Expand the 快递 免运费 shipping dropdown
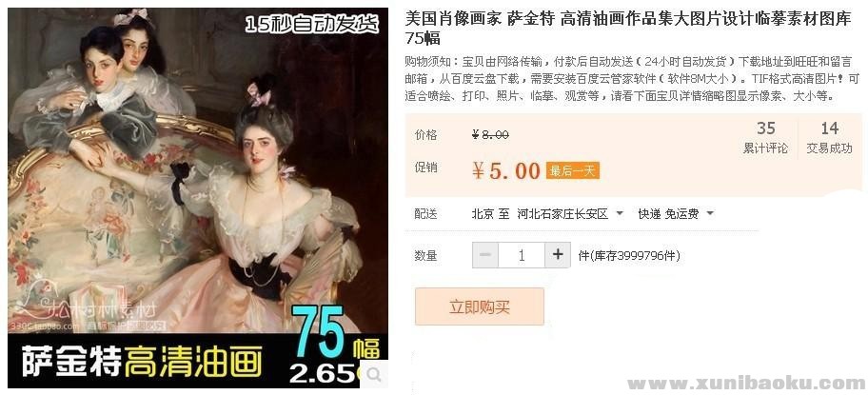 click(x=676, y=213)
